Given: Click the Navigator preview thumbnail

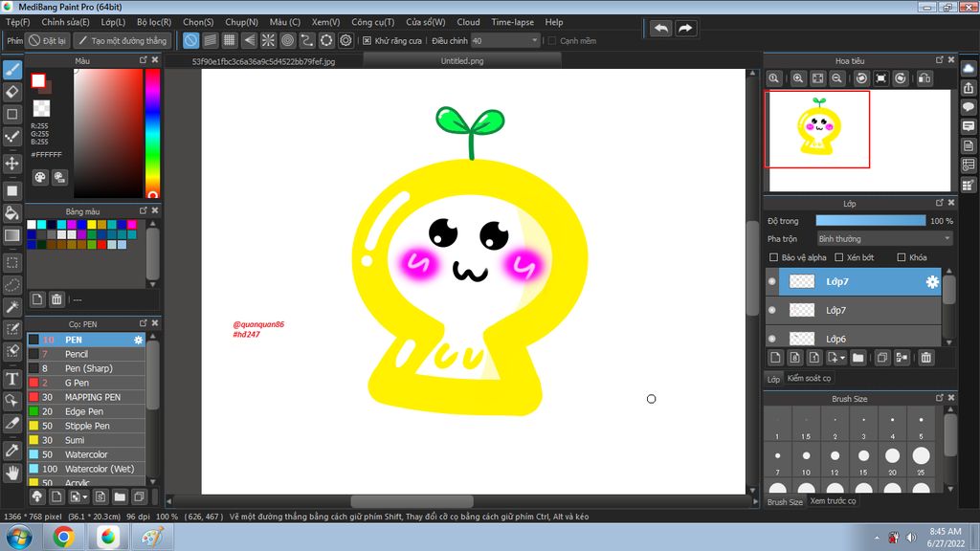Looking at the screenshot, I should pyautogui.click(x=859, y=140).
